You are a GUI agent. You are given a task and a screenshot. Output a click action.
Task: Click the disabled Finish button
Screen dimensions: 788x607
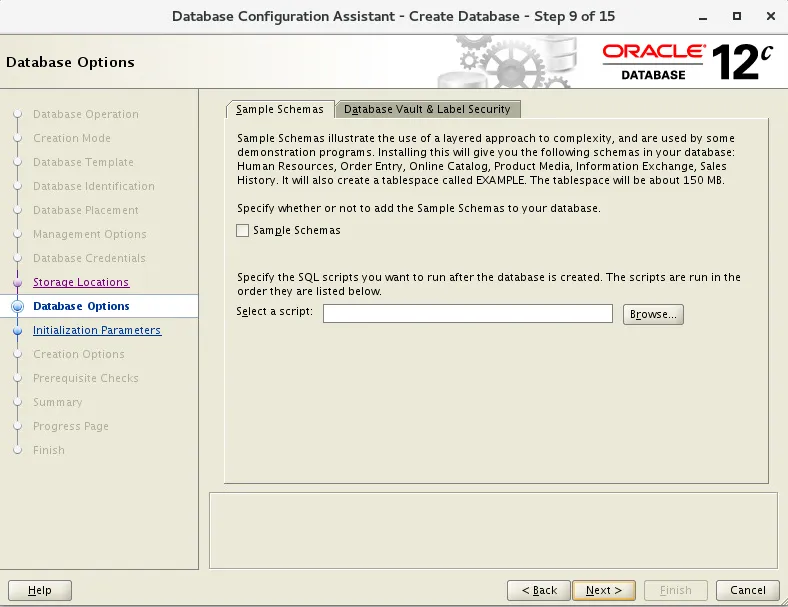pyautogui.click(x=676, y=590)
